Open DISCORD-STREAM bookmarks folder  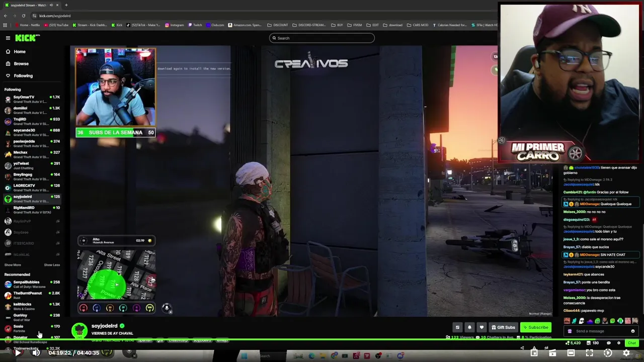tap(309, 25)
